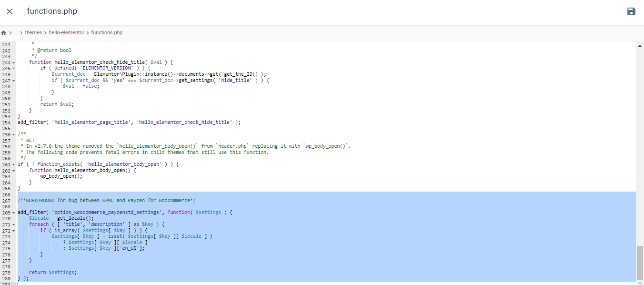Click line number 279 in the gutter

coord(6,272)
